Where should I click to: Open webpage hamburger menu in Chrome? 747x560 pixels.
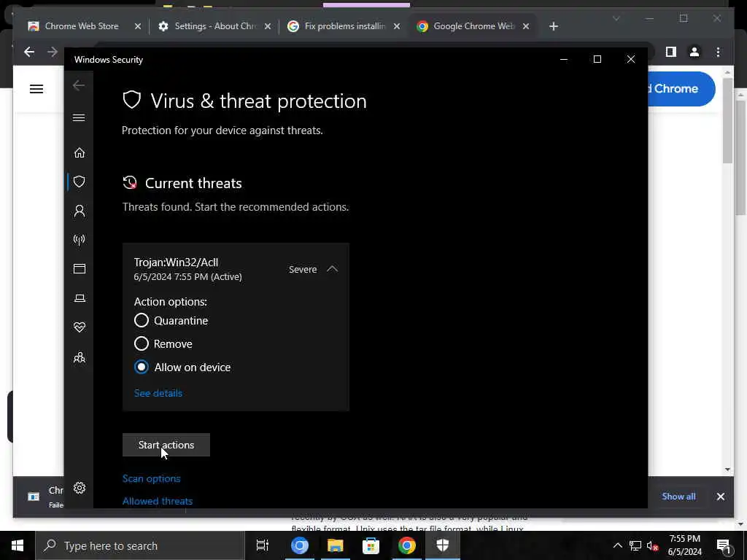click(x=36, y=89)
